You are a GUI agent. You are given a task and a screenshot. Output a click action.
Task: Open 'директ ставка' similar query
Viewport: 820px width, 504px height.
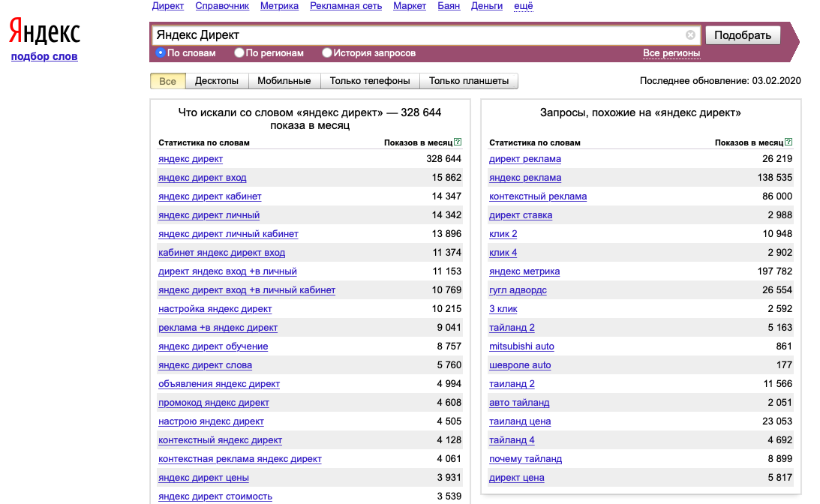point(521,215)
